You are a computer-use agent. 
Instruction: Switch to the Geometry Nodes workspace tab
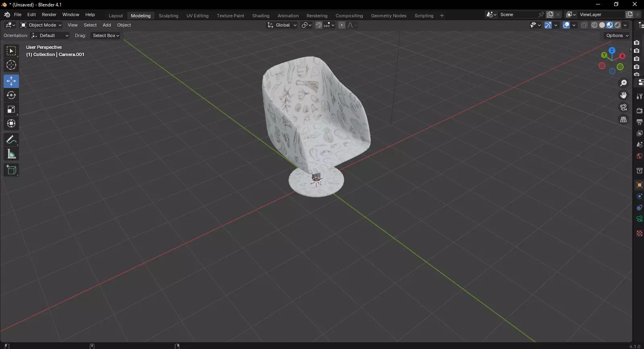[x=388, y=16]
